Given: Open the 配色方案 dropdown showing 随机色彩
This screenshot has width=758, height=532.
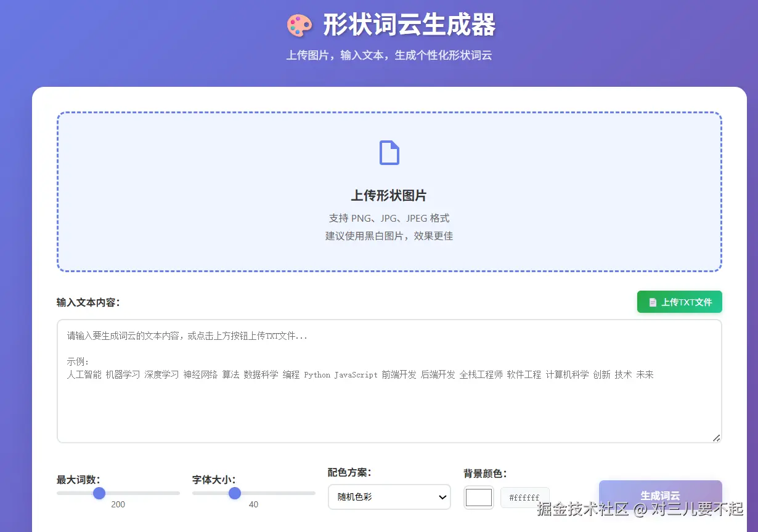Looking at the screenshot, I should pos(389,497).
